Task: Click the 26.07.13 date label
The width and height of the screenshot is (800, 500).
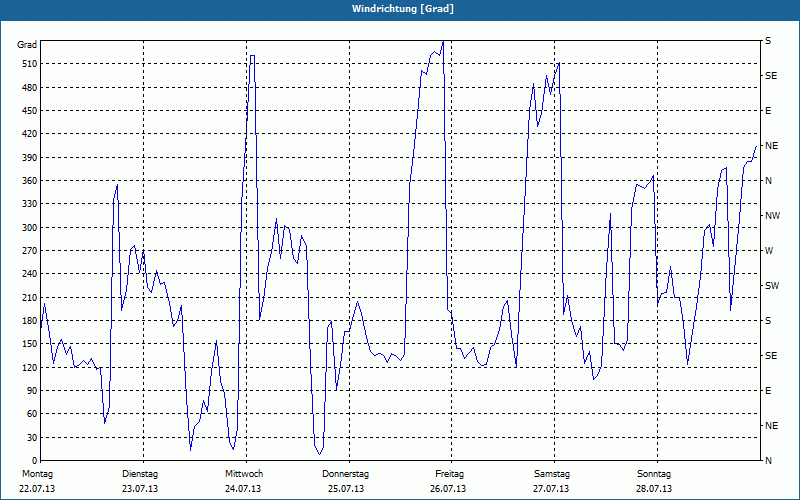Action: (x=448, y=489)
